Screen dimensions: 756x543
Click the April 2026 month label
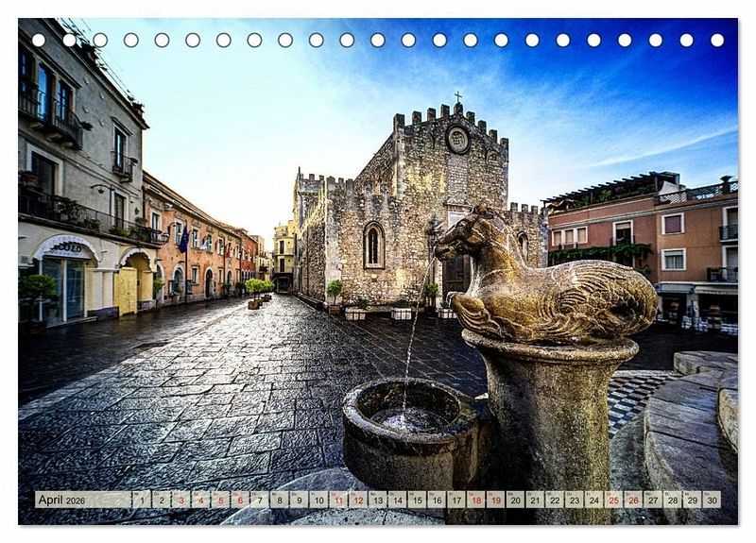click(61, 500)
